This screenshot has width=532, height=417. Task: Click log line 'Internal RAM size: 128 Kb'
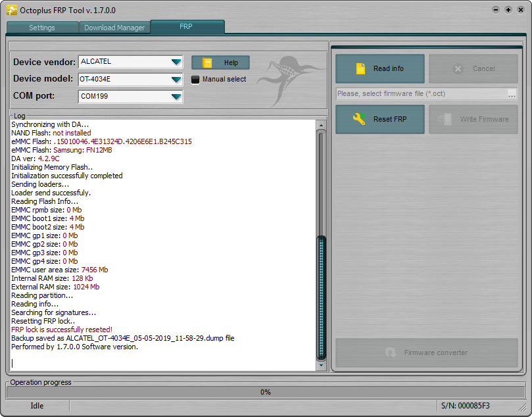[x=52, y=278]
